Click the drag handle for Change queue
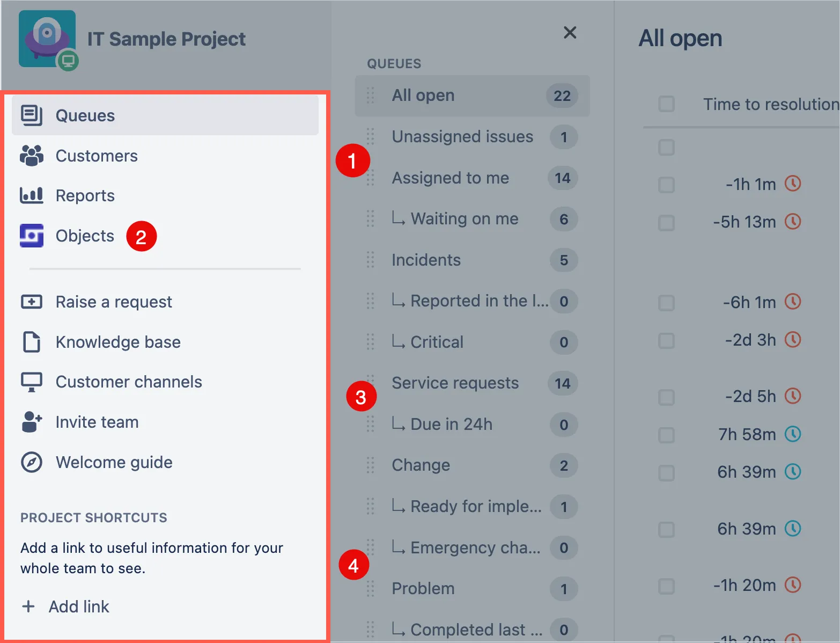Screen dimensions: 840x643 [370, 465]
